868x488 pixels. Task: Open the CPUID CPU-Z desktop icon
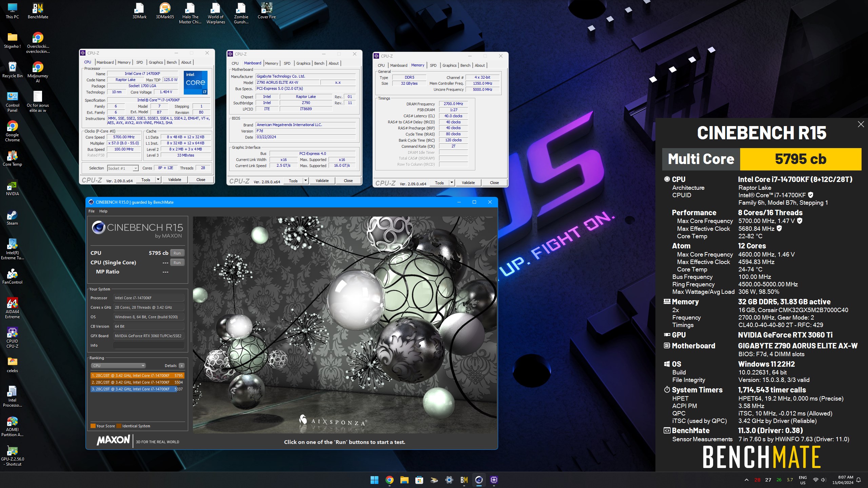pyautogui.click(x=12, y=338)
